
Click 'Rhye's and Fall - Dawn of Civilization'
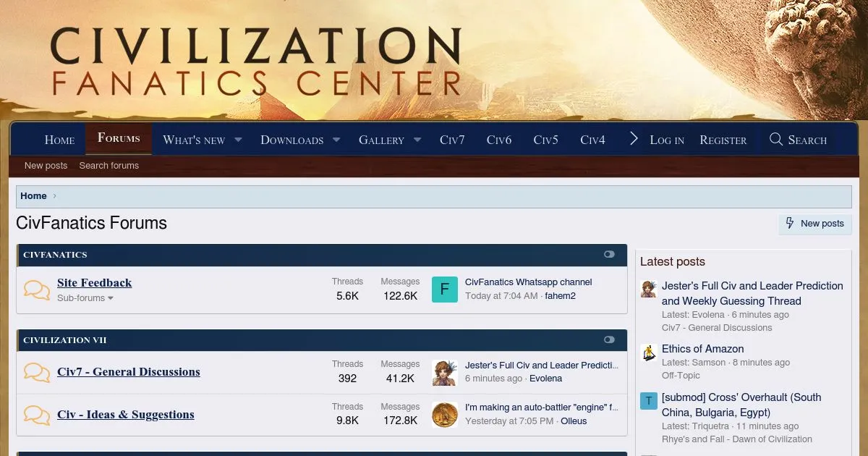[x=737, y=439]
